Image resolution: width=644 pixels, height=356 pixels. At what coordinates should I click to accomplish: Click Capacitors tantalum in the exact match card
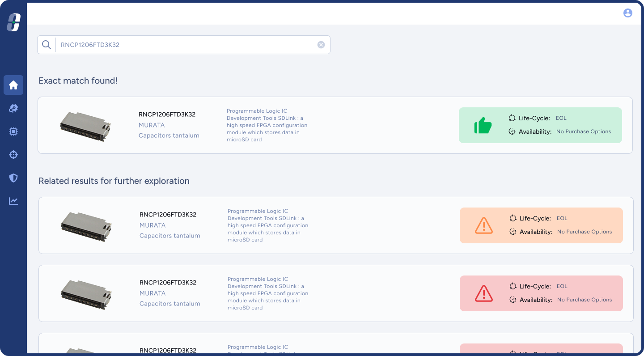point(169,136)
